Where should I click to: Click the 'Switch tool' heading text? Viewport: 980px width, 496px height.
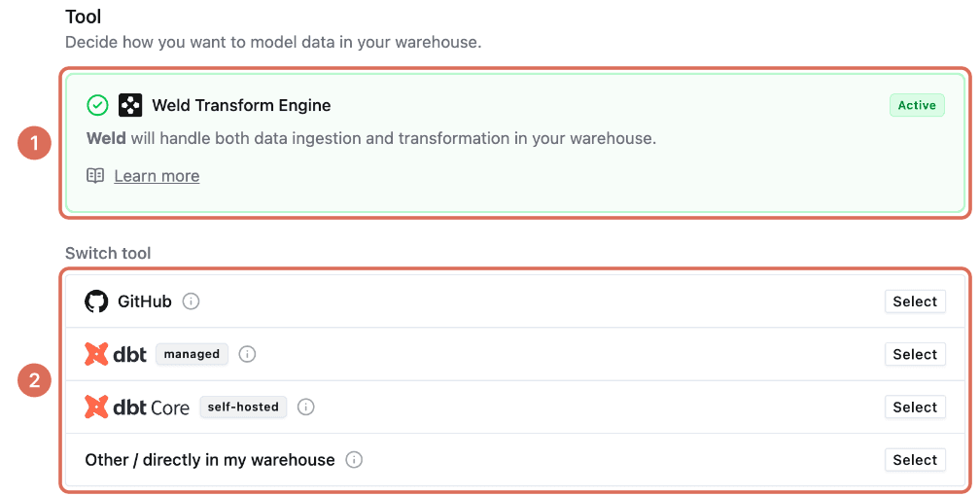pyautogui.click(x=108, y=253)
